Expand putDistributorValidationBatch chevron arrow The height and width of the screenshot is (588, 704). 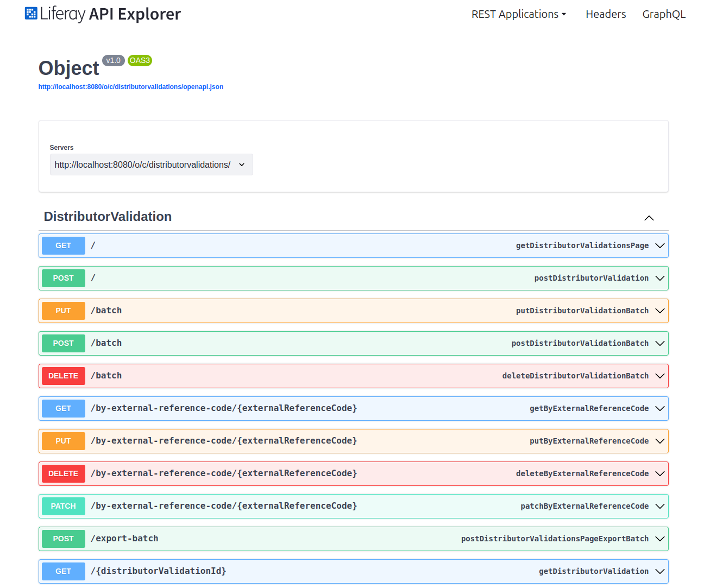coord(659,311)
